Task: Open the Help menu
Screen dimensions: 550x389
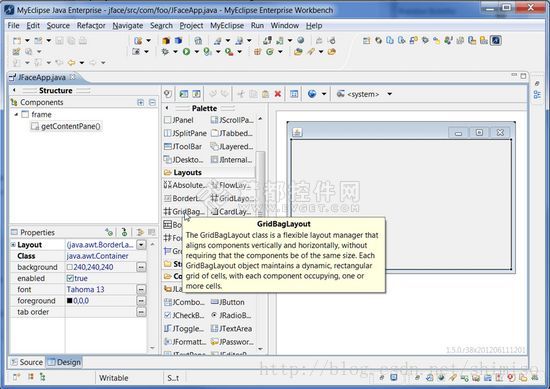Action: tap(314, 26)
